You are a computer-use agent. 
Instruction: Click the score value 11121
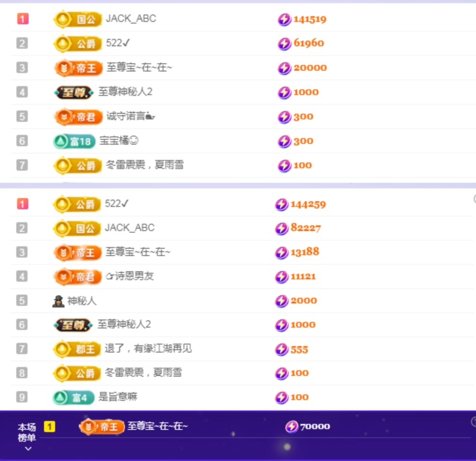click(x=303, y=277)
